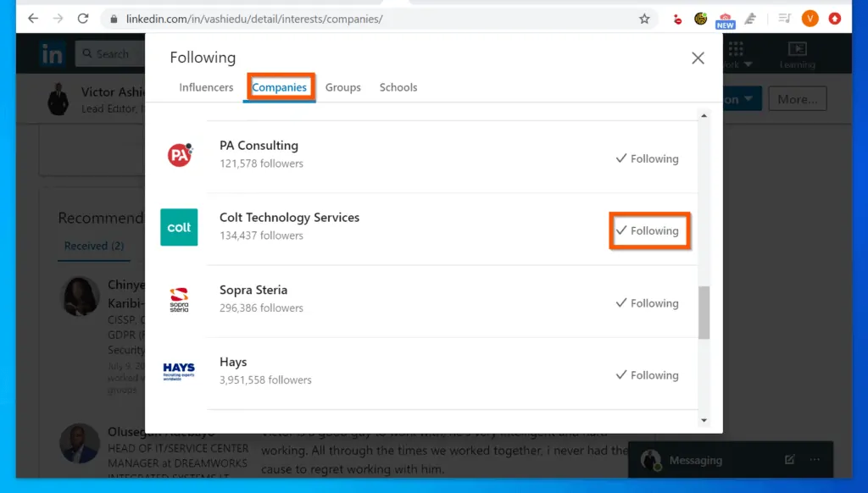Select the PA Consulting company logo

point(179,155)
